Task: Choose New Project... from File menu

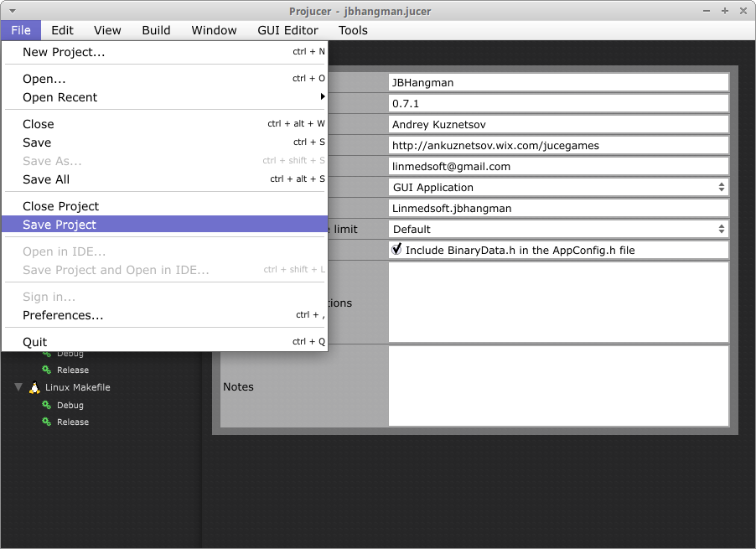Action: click(165, 52)
